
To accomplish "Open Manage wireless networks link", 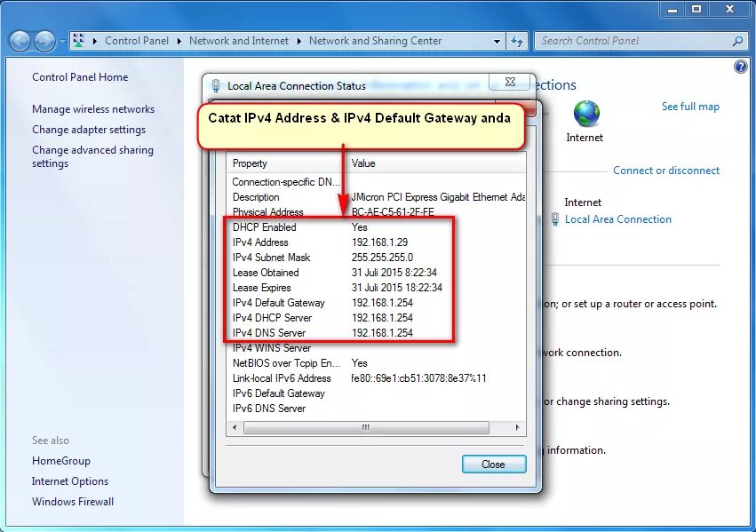I will pyautogui.click(x=93, y=109).
